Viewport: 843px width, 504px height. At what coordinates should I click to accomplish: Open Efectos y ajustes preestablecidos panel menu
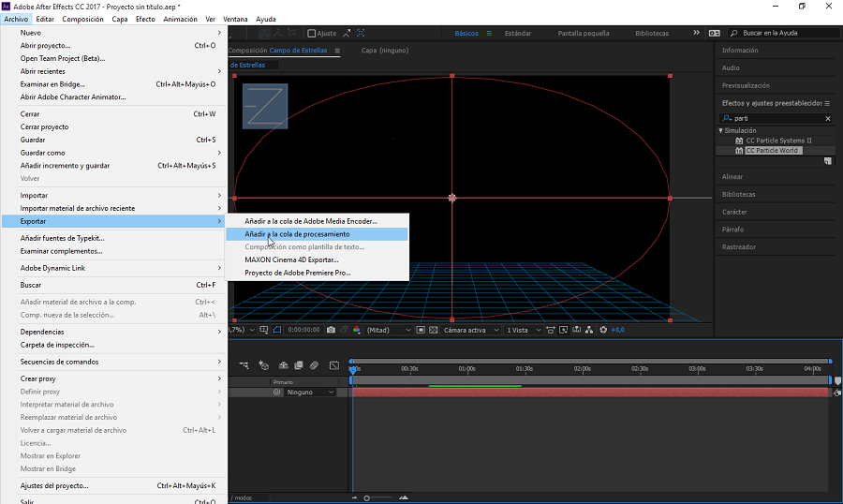(827, 103)
